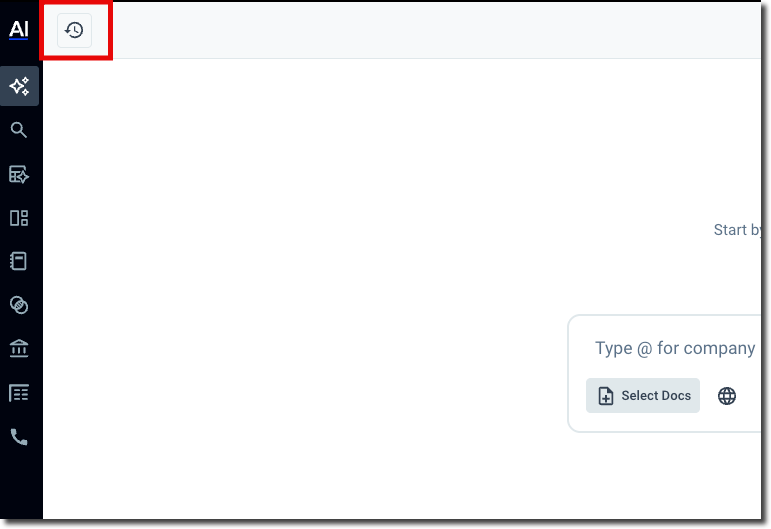Open the dashboard layout sidebar icon
The height and width of the screenshot is (529, 771).
19,218
